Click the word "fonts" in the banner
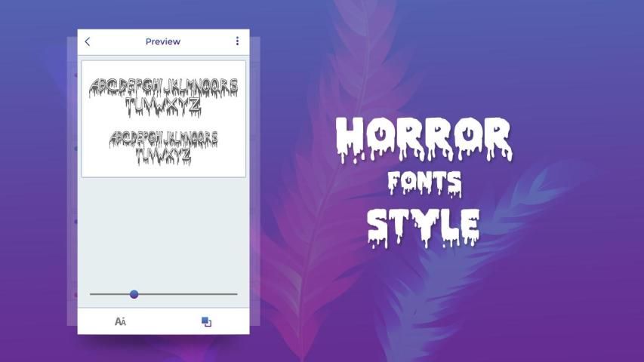 pyautogui.click(x=424, y=183)
